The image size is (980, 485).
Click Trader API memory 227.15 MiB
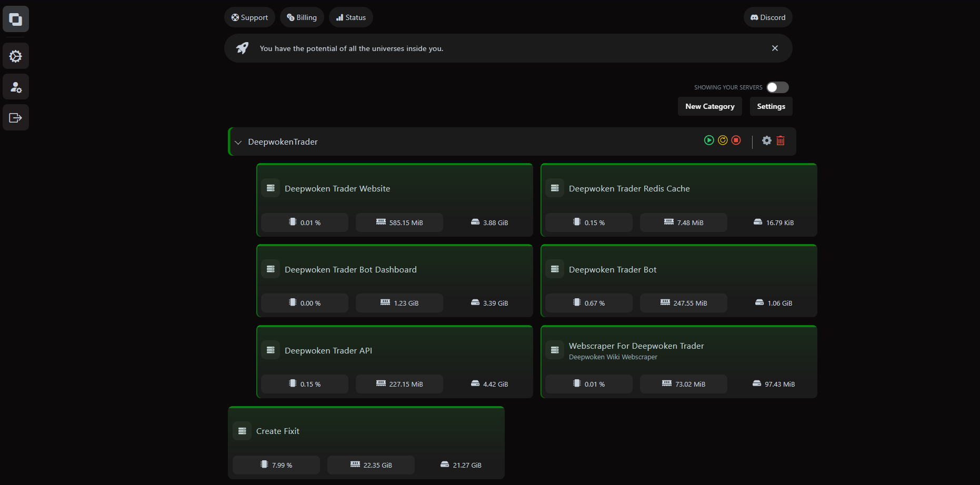pos(399,384)
